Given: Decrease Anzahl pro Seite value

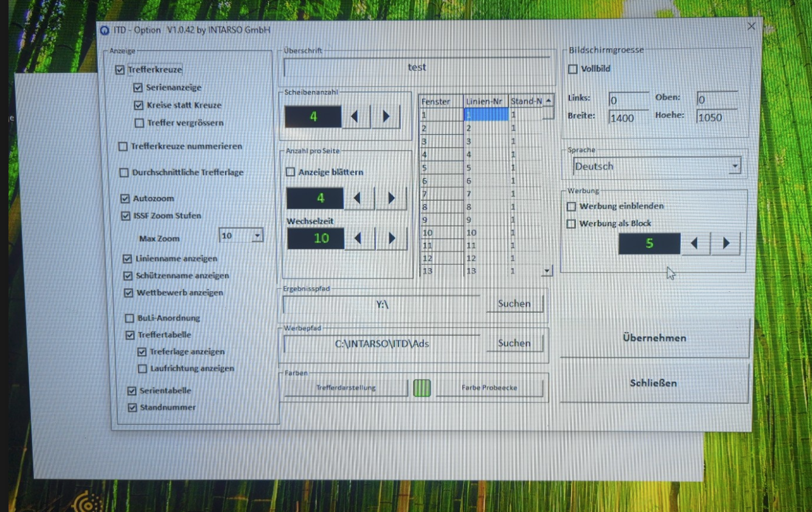Looking at the screenshot, I should click(359, 198).
